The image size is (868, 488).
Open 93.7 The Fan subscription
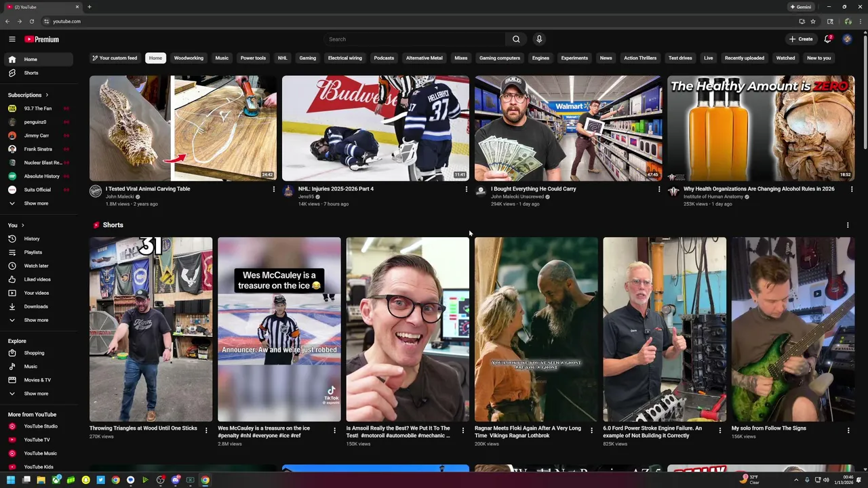pos(39,108)
